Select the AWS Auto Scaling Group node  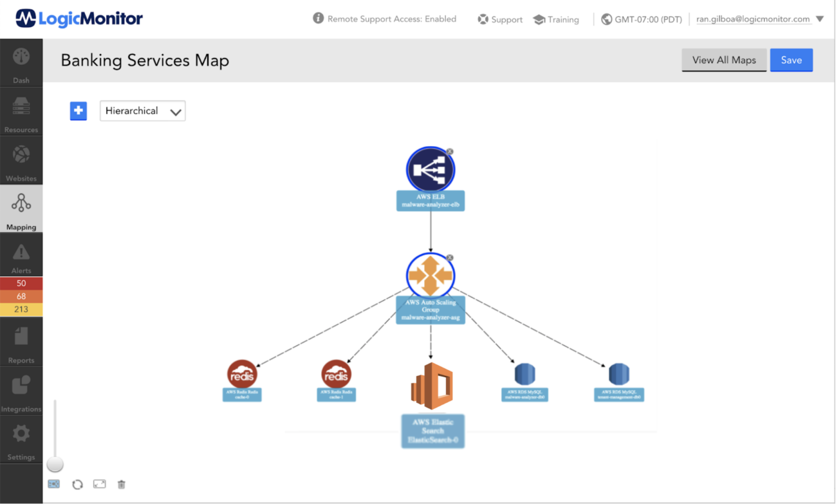tap(431, 275)
